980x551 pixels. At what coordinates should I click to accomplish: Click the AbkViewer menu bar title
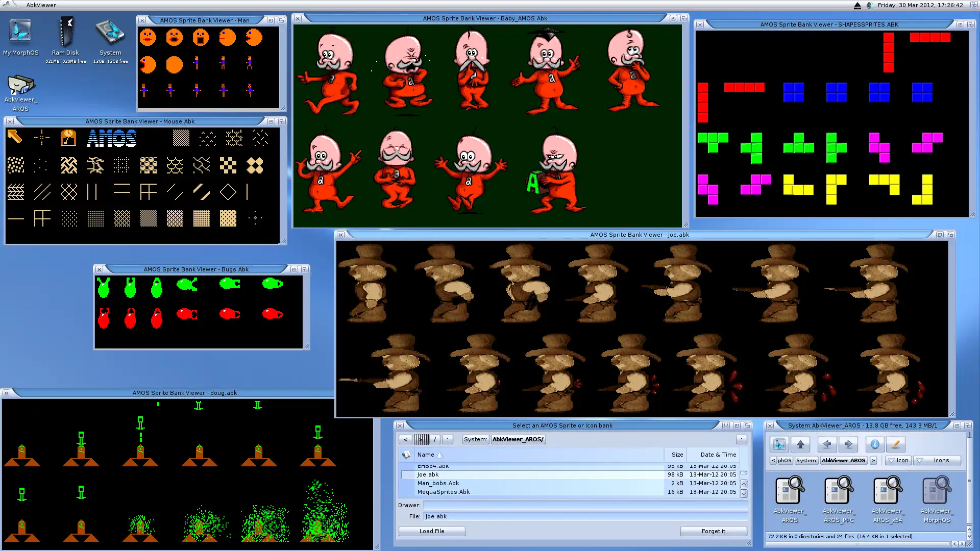41,5
